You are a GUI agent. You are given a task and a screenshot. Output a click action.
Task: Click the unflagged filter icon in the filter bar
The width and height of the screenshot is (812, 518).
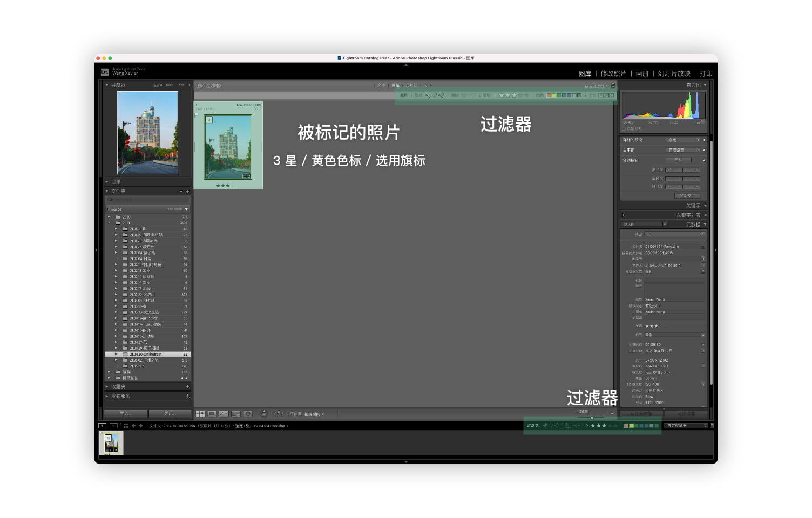pos(435,96)
